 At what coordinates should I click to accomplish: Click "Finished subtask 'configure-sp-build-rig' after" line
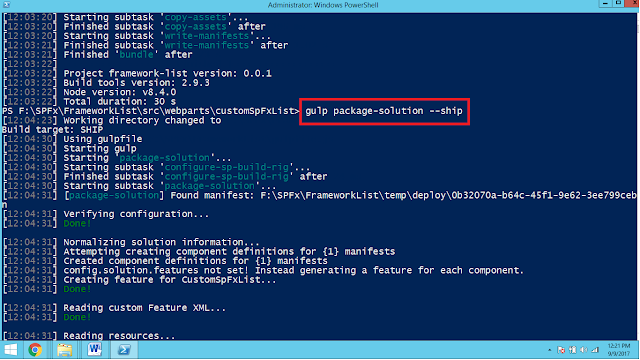(195, 177)
